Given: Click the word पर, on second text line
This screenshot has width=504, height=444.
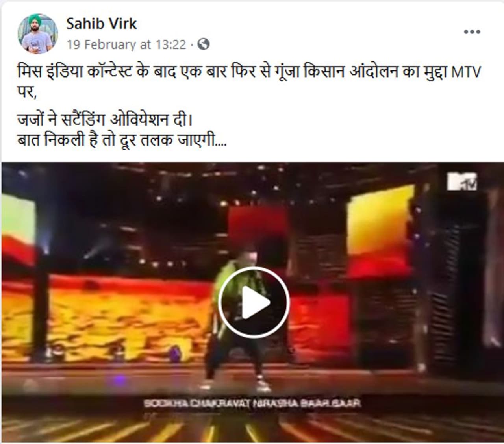Looking at the screenshot, I should [x=26, y=94].
